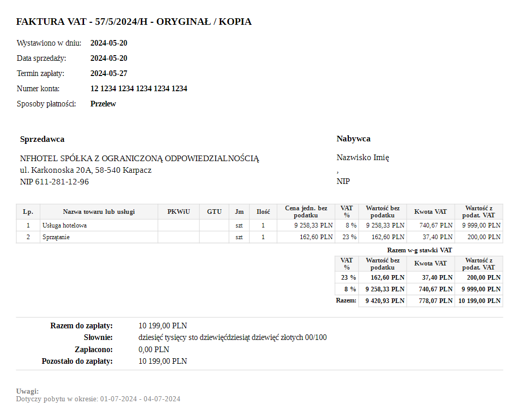
Task: Click buyer name 'Nazwisko Imię'
Action: 363,158
